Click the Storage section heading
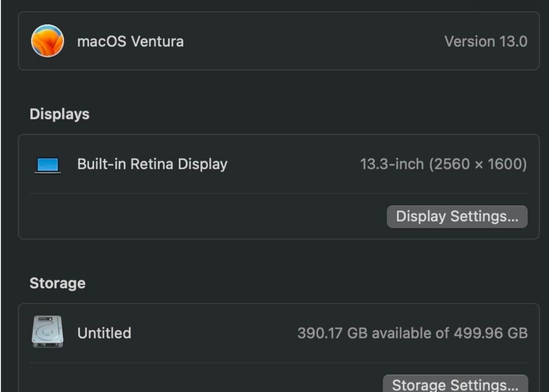The image size is (549, 392). pyautogui.click(x=57, y=283)
